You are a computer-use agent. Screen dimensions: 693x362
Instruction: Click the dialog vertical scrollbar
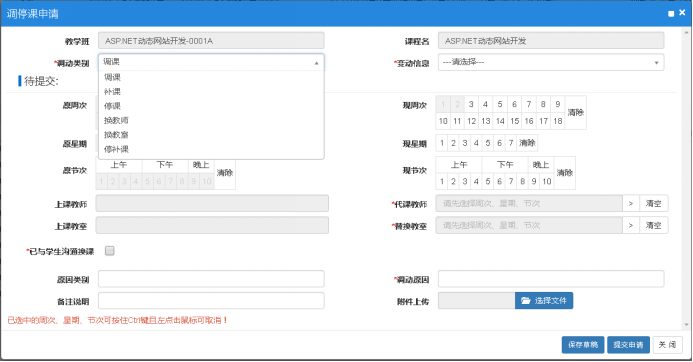(686, 178)
